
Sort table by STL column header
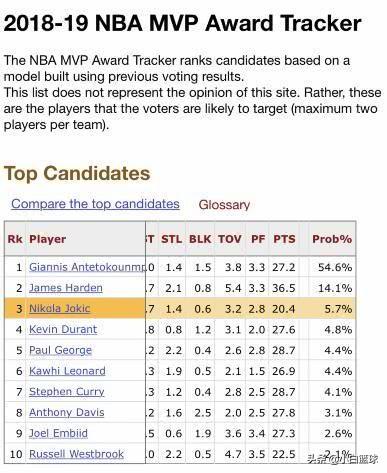[x=172, y=239]
